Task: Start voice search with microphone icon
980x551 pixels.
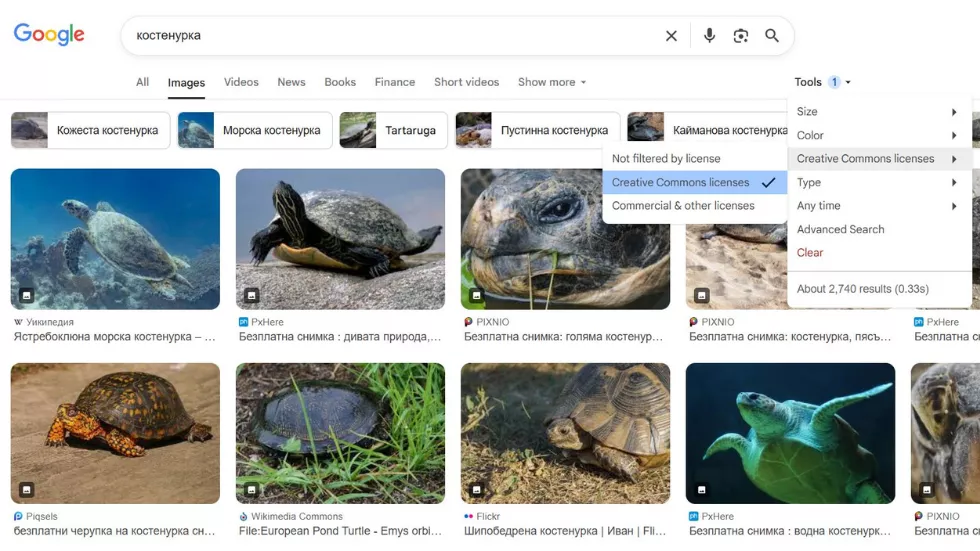Action: point(709,36)
